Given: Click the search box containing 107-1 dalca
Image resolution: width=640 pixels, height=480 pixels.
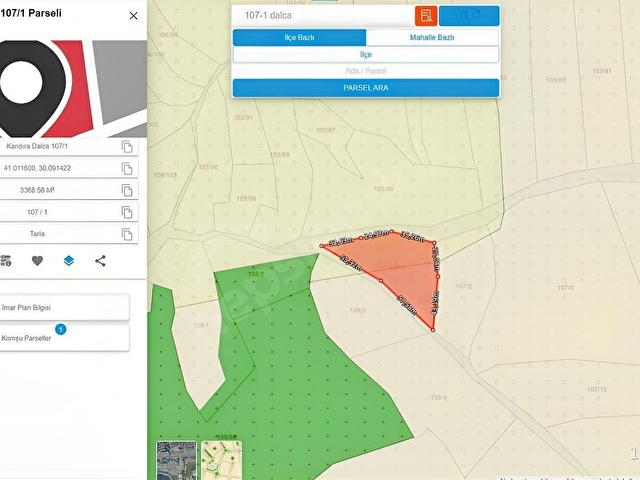Looking at the screenshot, I should click(x=323, y=16).
